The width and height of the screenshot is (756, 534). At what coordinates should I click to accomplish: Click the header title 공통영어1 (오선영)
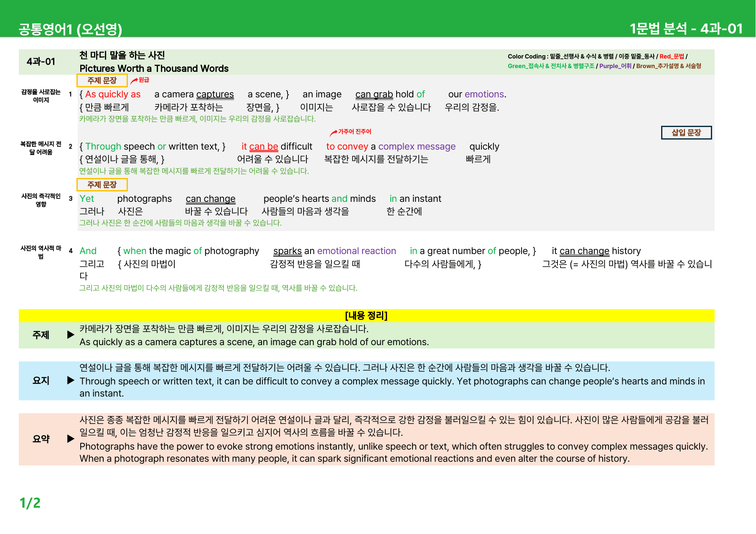[x=70, y=29]
